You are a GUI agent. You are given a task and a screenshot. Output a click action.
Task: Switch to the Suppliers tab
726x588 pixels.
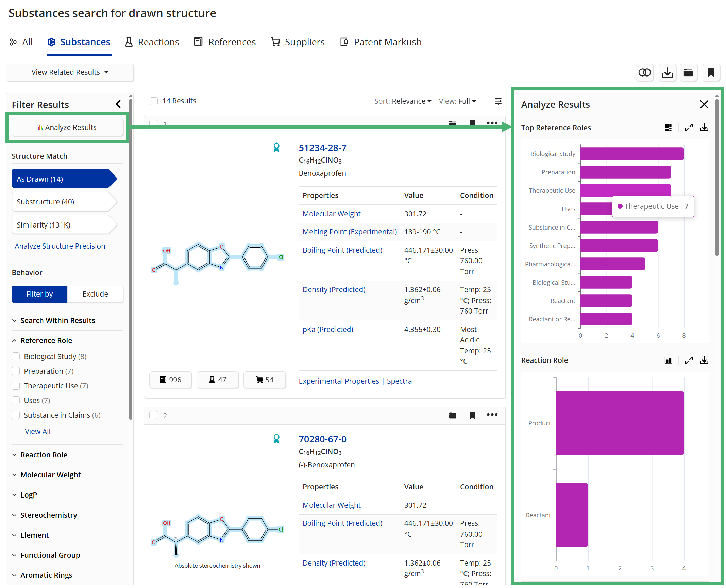click(298, 42)
